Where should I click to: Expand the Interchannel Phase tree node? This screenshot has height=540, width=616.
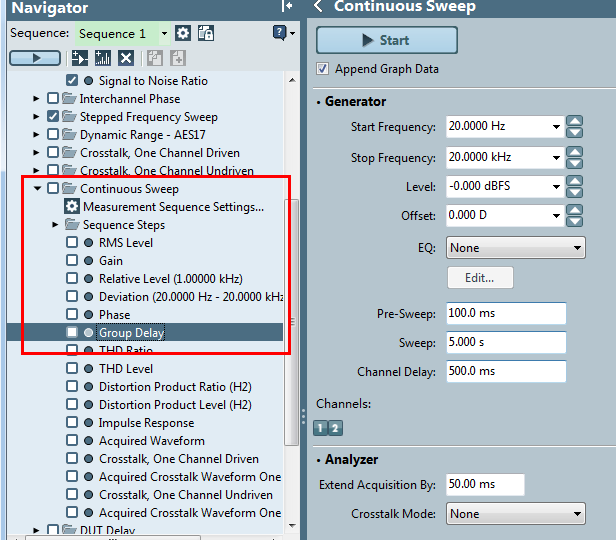[x=36, y=99]
